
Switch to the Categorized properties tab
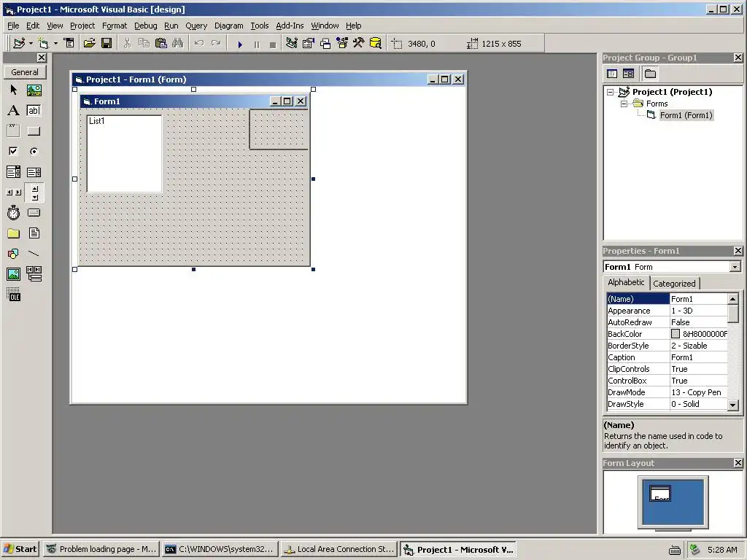[x=674, y=284]
